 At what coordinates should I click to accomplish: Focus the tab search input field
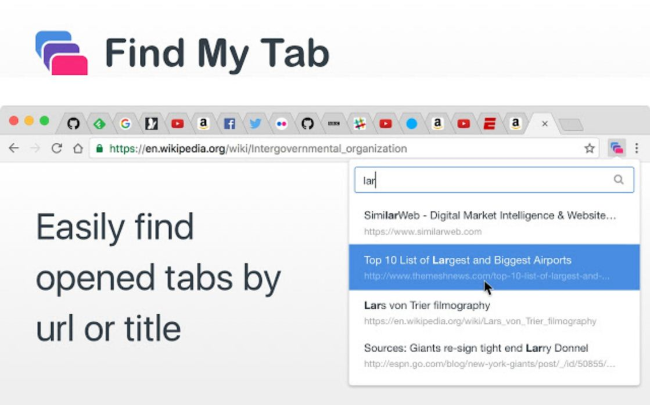point(480,180)
